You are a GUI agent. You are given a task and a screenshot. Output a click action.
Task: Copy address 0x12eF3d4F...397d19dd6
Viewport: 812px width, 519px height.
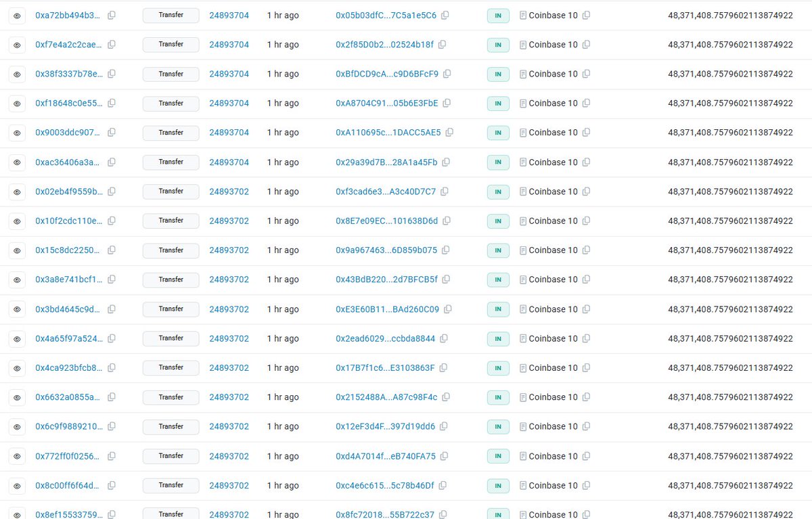(x=444, y=427)
